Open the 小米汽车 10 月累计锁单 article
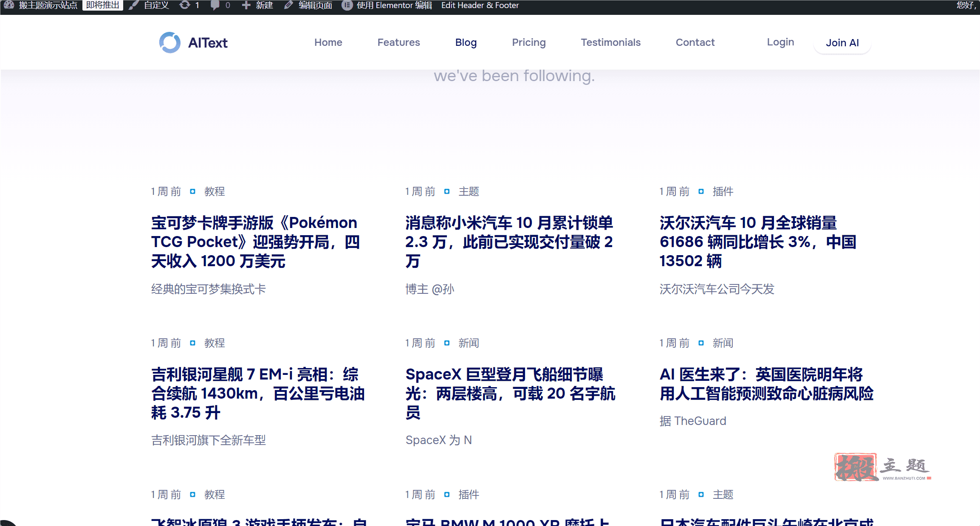The width and height of the screenshot is (980, 526). coord(509,242)
